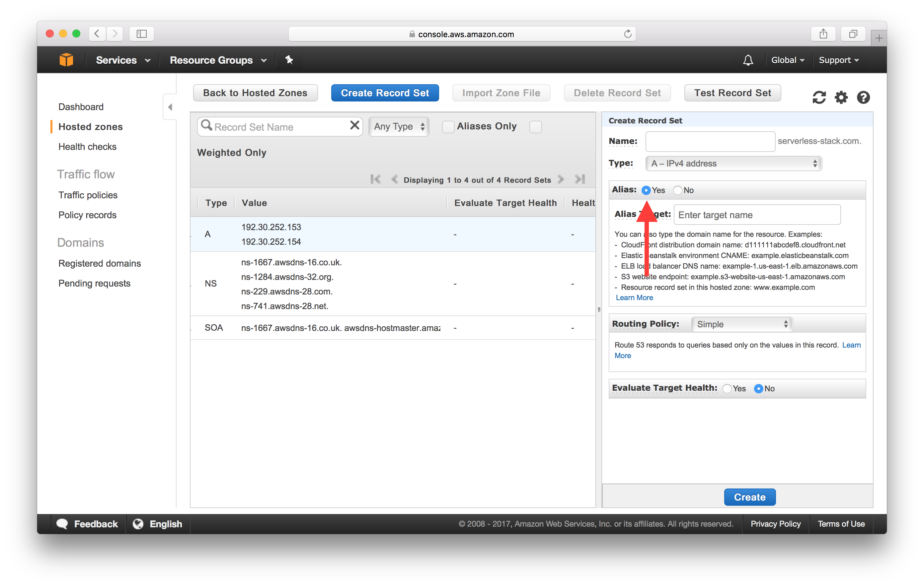Enable Evaluate Target Health Yes toggle

point(727,388)
